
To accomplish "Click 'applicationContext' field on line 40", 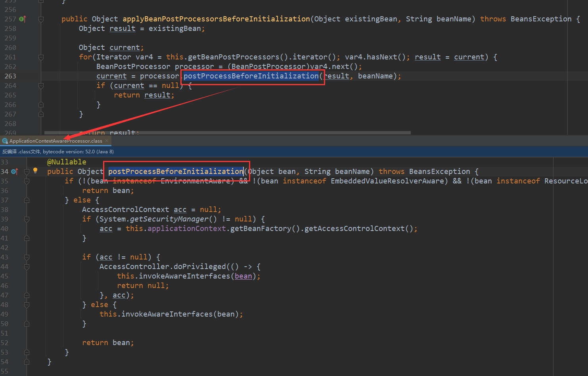I will tap(186, 229).
